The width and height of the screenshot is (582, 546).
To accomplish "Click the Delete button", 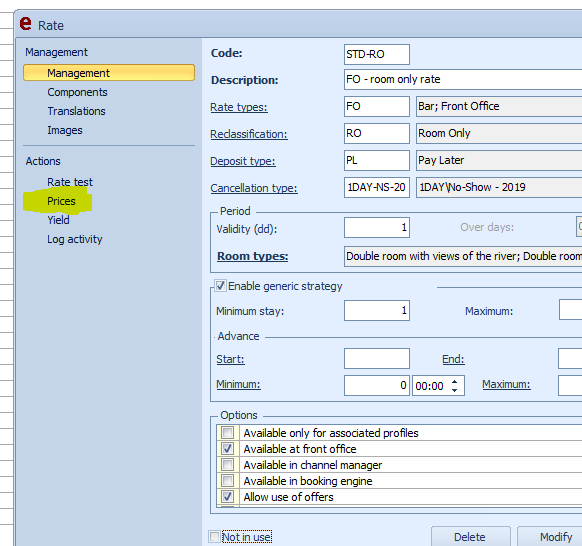I will (471, 537).
